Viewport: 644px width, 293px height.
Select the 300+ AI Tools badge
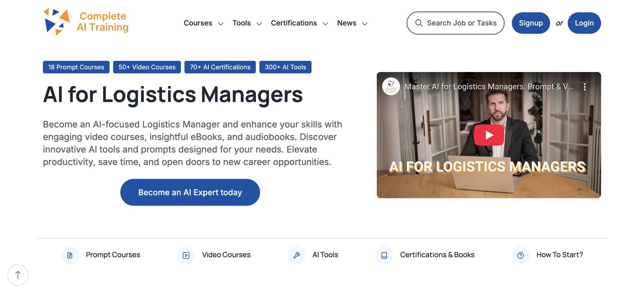pos(285,67)
